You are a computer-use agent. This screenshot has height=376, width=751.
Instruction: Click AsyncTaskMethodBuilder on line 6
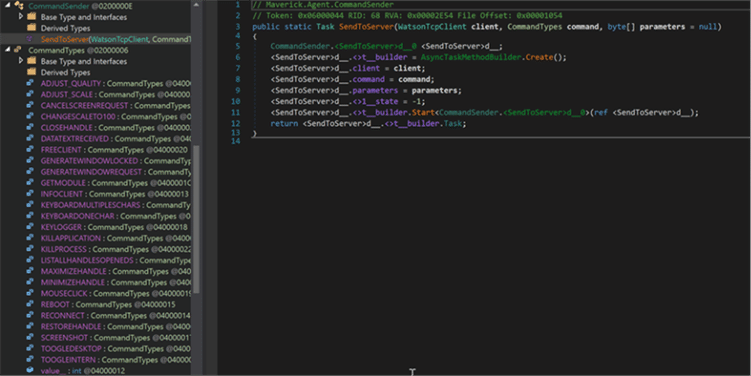[471, 57]
